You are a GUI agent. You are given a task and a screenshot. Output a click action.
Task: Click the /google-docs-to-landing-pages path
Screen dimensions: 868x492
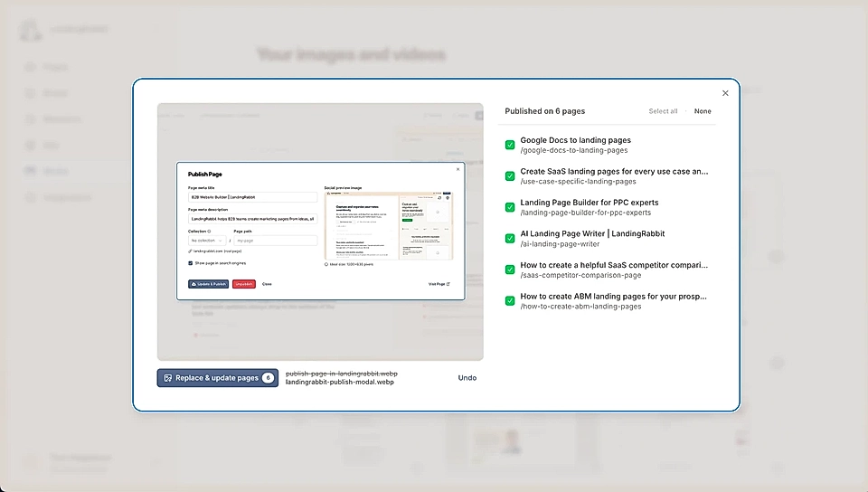point(574,150)
